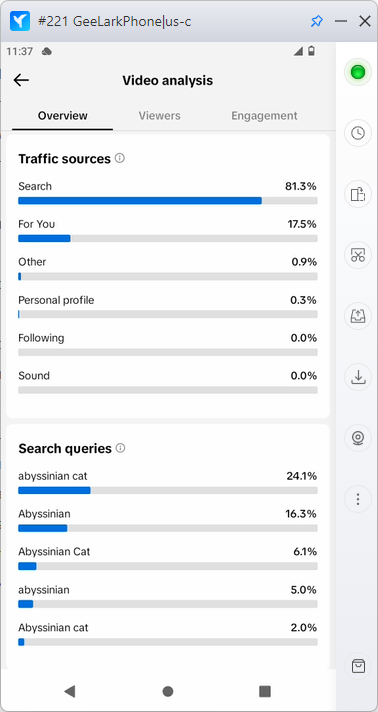Click the shopping bag icon in sidebar
Image resolution: width=378 pixels, height=712 pixels.
(x=358, y=666)
